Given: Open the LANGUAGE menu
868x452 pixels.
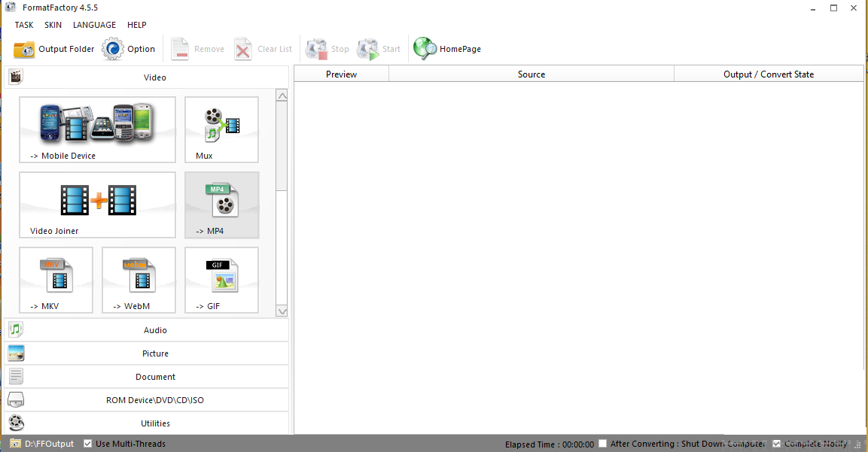Looking at the screenshot, I should 94,24.
